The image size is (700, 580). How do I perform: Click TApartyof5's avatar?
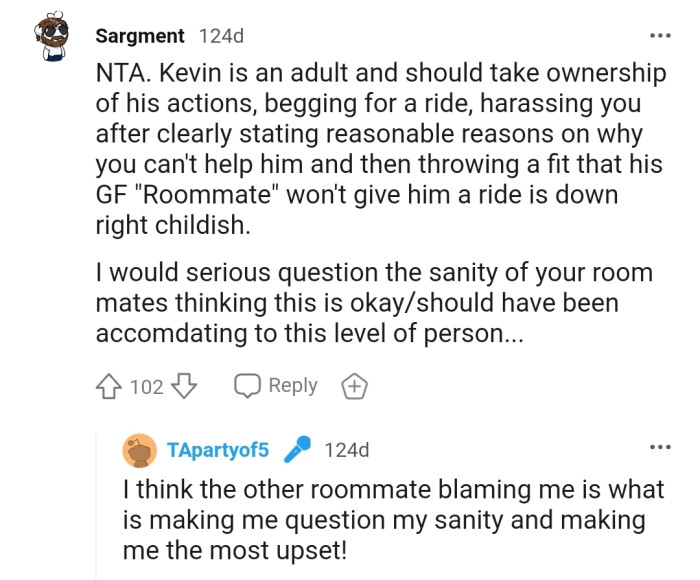coord(140,450)
